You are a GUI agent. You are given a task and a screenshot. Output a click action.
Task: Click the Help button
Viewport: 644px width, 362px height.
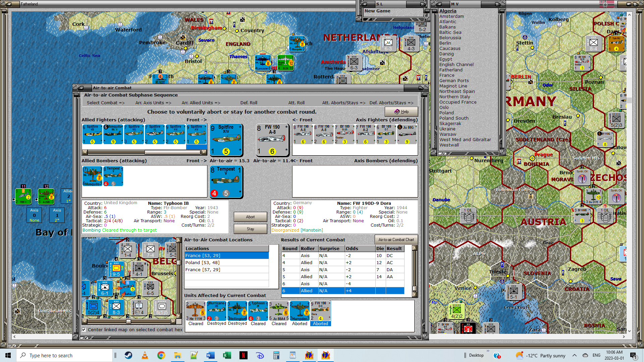tap(401, 112)
